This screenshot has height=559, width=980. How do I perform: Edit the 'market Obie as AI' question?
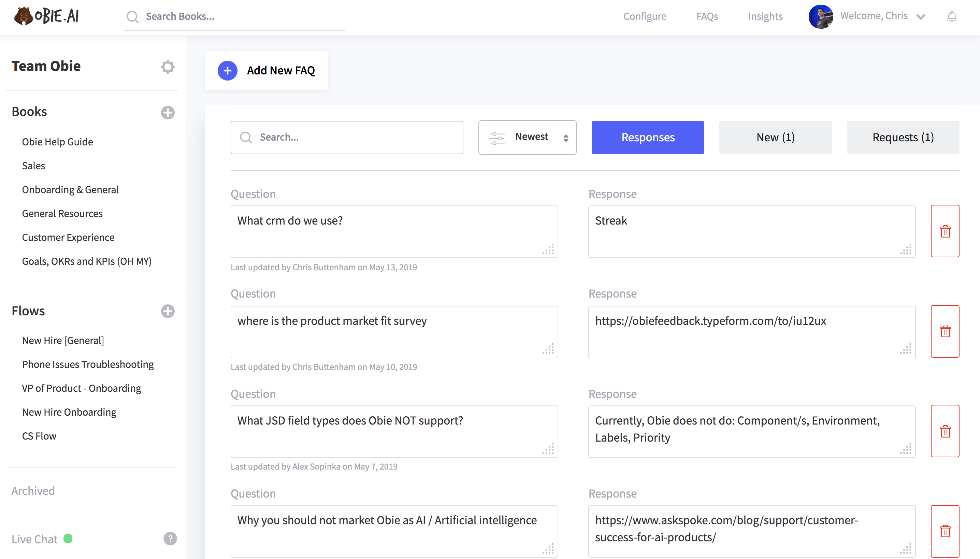pyautogui.click(x=394, y=531)
